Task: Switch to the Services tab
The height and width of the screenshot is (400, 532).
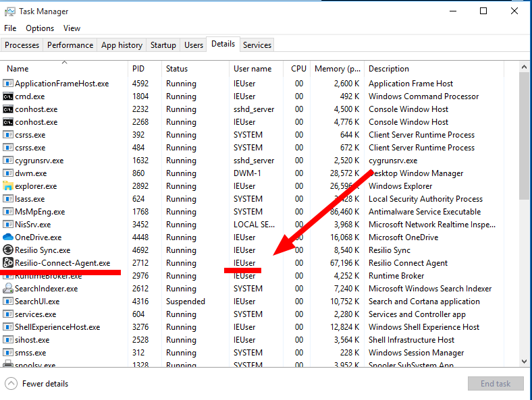Action: click(257, 45)
